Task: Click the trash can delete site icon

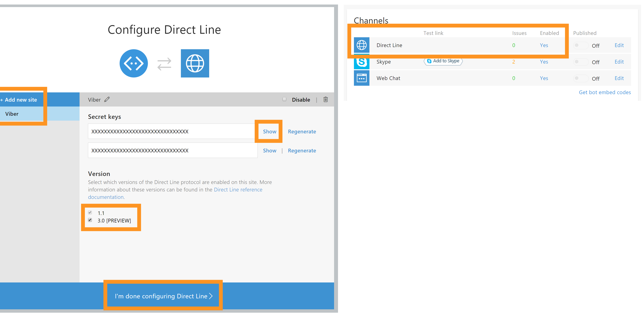Action: pos(325,99)
